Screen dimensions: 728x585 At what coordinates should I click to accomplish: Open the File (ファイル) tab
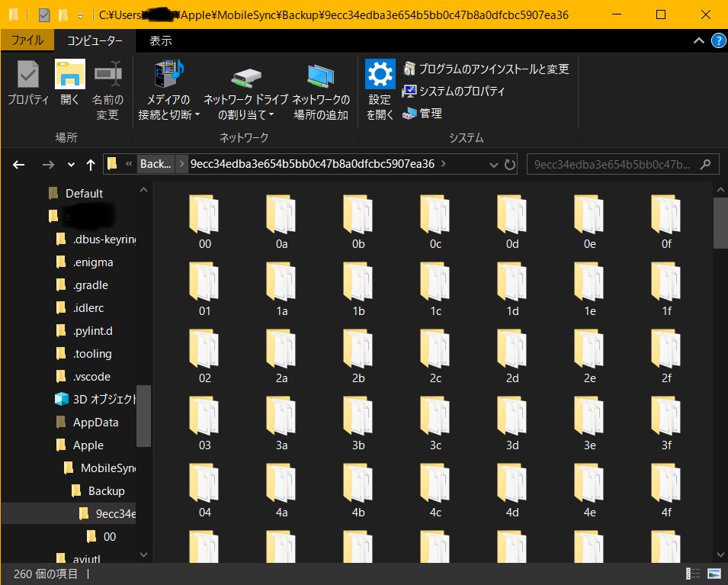[27, 41]
